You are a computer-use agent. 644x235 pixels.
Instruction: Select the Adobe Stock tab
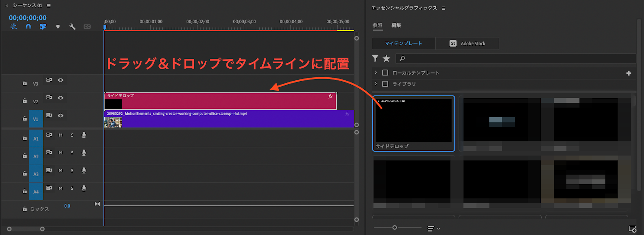click(x=467, y=43)
